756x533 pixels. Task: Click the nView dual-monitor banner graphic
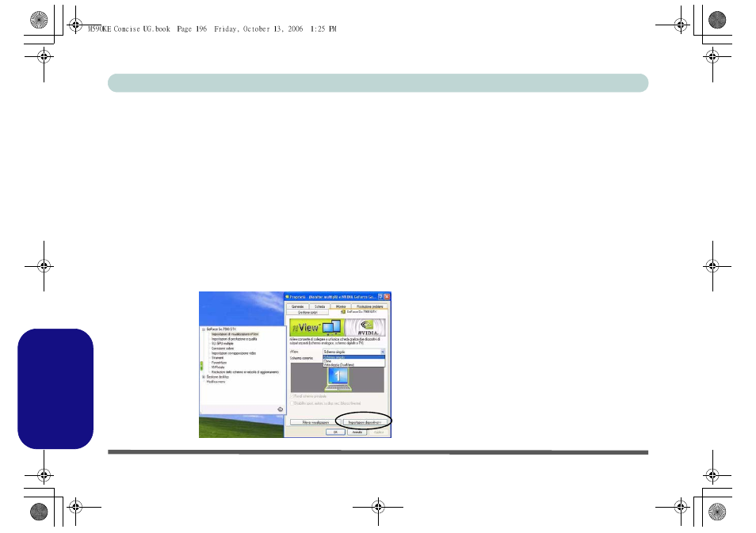[315, 329]
